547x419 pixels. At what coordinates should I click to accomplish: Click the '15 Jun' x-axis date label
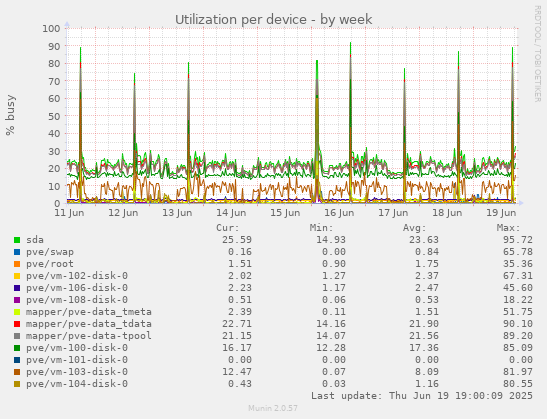point(285,213)
